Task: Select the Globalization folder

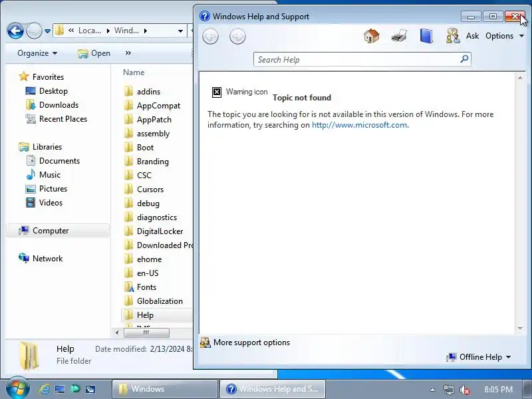Action: click(153, 301)
